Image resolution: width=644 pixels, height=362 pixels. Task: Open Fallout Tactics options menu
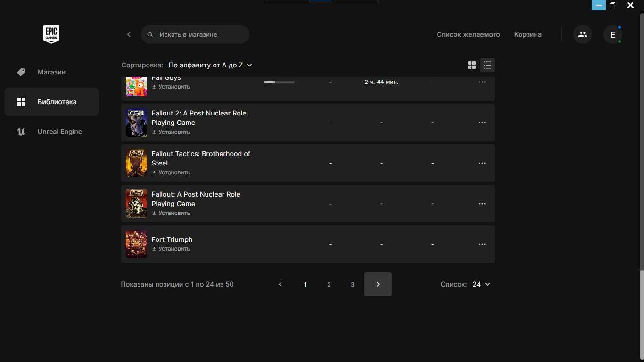click(x=482, y=163)
